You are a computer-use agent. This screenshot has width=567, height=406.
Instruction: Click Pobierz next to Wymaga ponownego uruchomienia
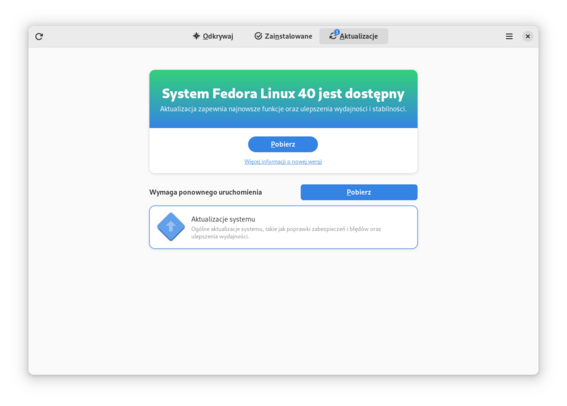click(x=359, y=192)
